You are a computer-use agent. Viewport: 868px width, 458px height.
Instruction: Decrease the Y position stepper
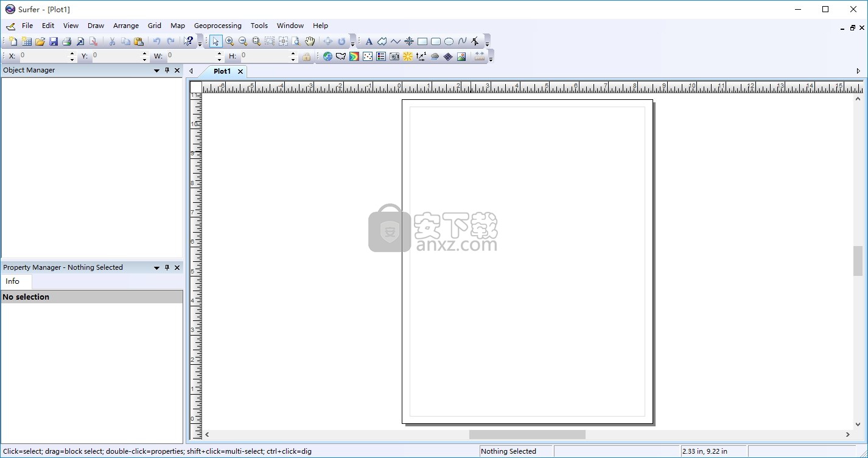[145, 59]
